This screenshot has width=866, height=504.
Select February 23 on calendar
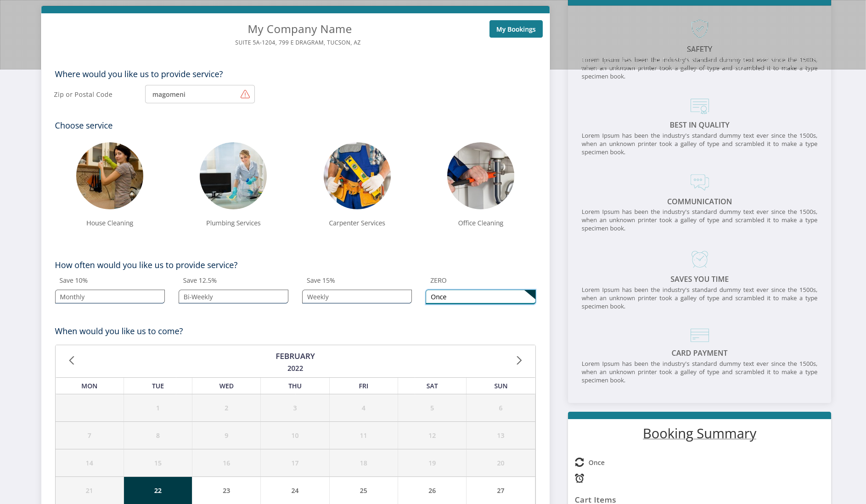(x=226, y=490)
